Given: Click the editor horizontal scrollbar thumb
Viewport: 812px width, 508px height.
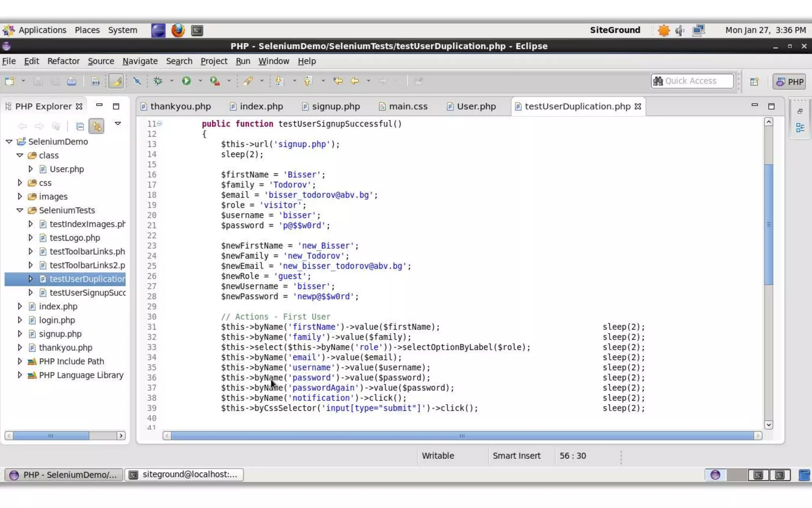Looking at the screenshot, I should point(462,436).
